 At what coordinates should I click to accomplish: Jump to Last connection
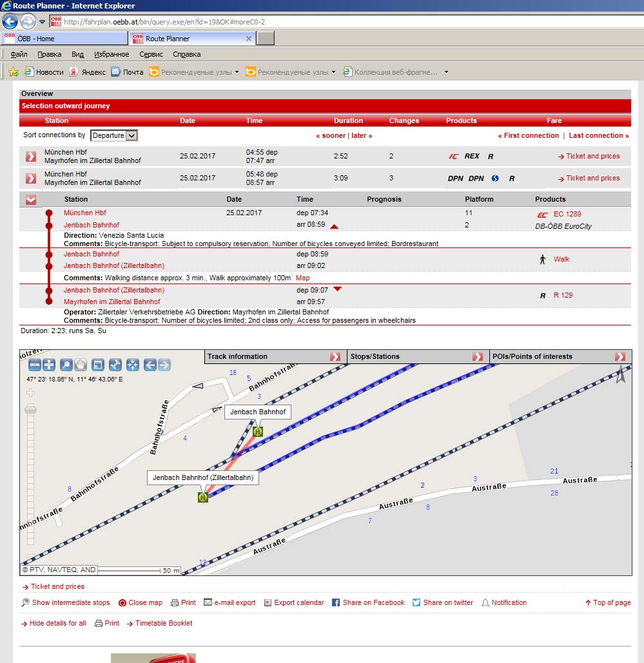tap(599, 135)
